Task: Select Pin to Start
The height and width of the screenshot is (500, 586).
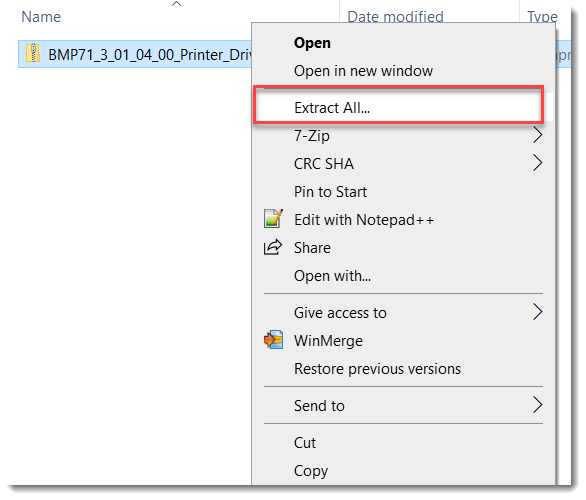Action: 330,192
